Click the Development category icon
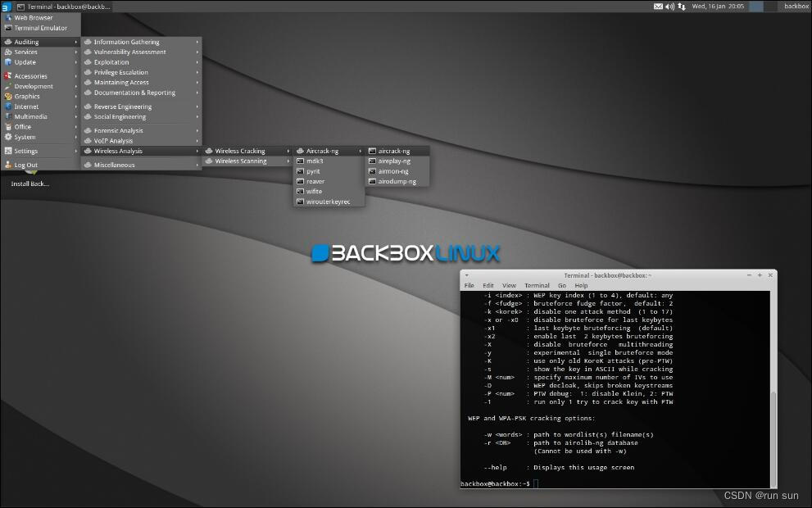This screenshot has width=812, height=508. click(8, 87)
